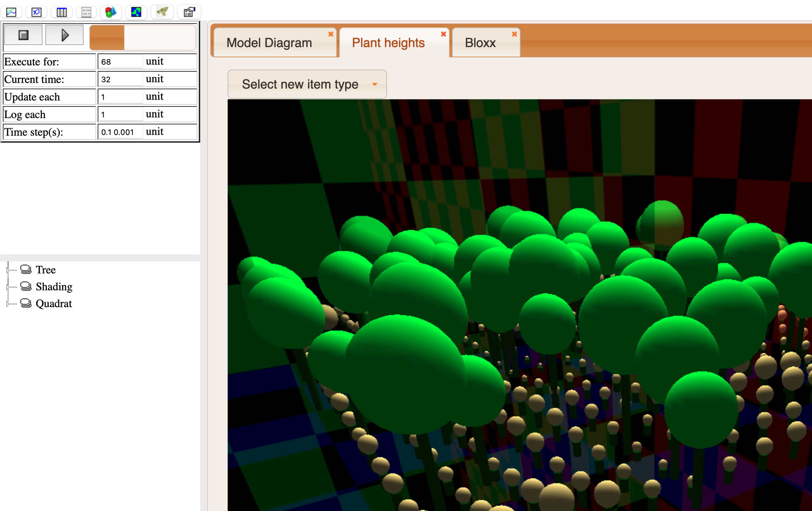Image resolution: width=812 pixels, height=511 pixels.
Task: Click the Log each label
Action: tap(25, 115)
